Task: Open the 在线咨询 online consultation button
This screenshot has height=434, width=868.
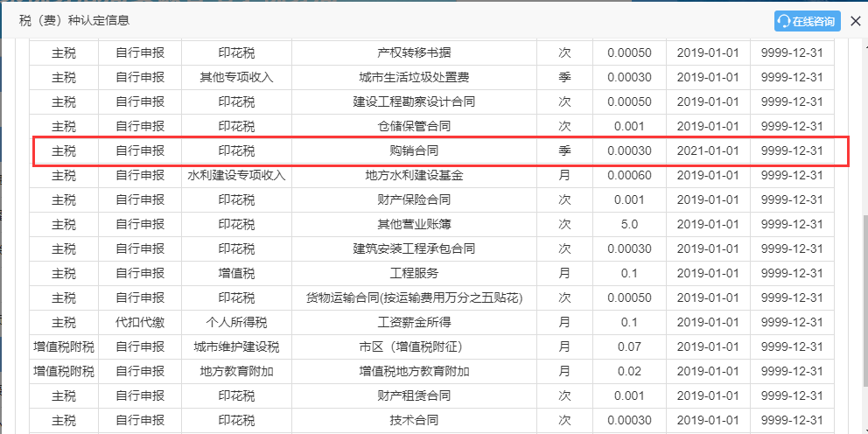Action: click(807, 21)
